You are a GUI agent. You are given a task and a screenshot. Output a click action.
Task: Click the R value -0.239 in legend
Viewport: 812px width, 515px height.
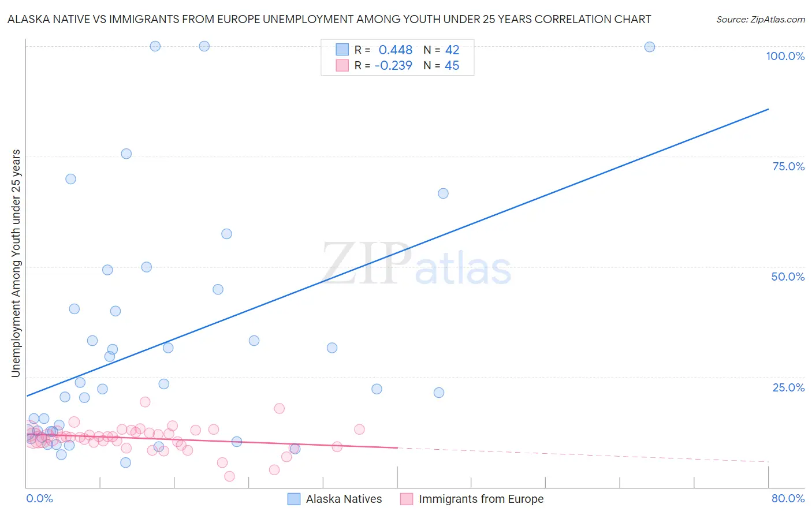pos(393,65)
